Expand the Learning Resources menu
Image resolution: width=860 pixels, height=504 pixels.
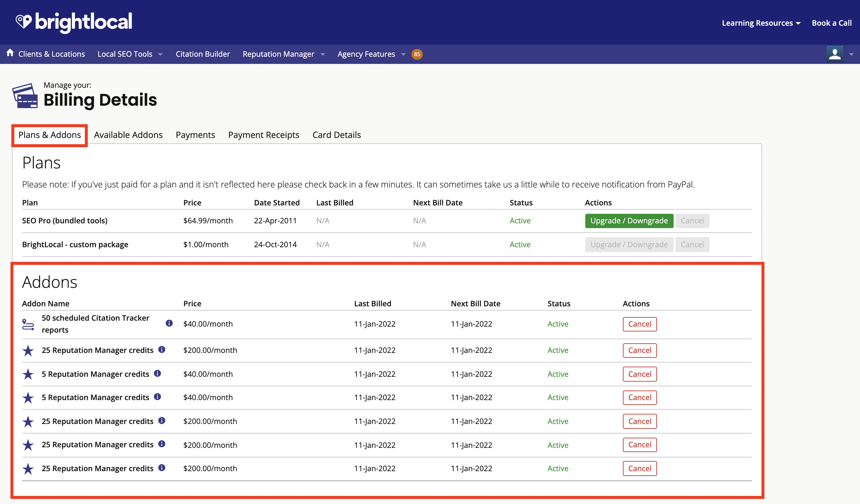[x=761, y=23]
